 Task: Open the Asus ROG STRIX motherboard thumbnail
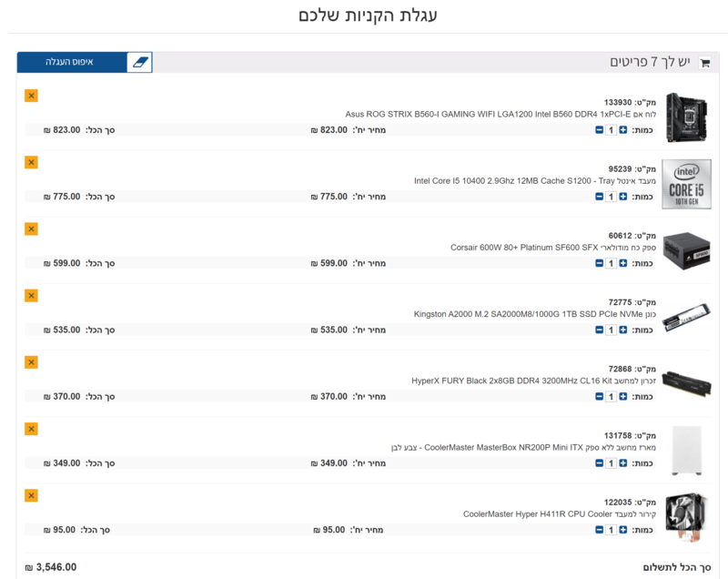[686, 117]
